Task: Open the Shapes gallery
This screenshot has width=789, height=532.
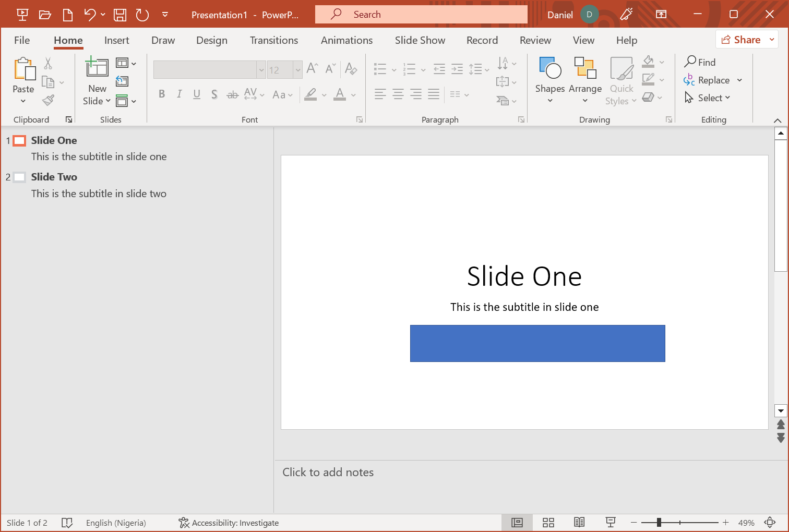Action: point(549,79)
